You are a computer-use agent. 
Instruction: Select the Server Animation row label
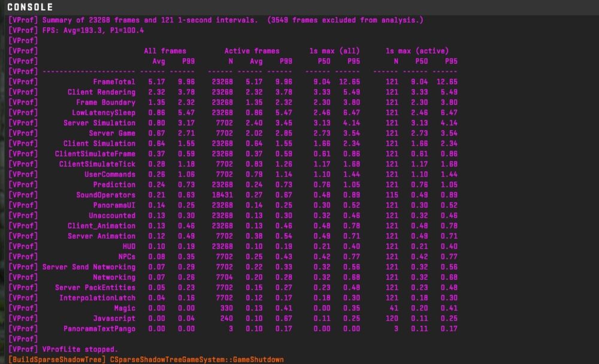click(101, 237)
